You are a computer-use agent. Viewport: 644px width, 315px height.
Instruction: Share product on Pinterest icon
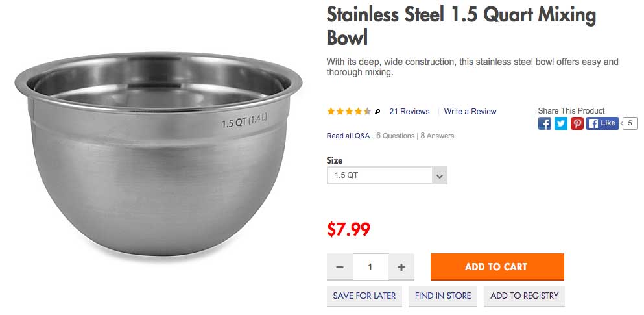tap(577, 123)
